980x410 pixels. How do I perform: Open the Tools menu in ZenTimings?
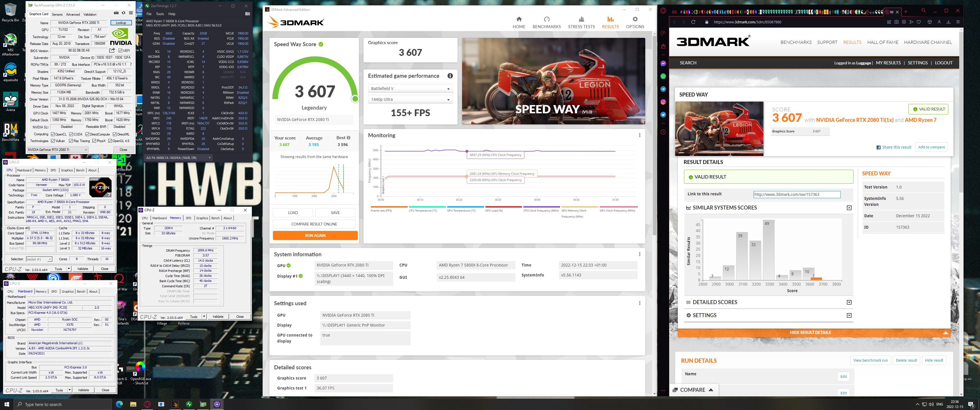[x=160, y=14]
